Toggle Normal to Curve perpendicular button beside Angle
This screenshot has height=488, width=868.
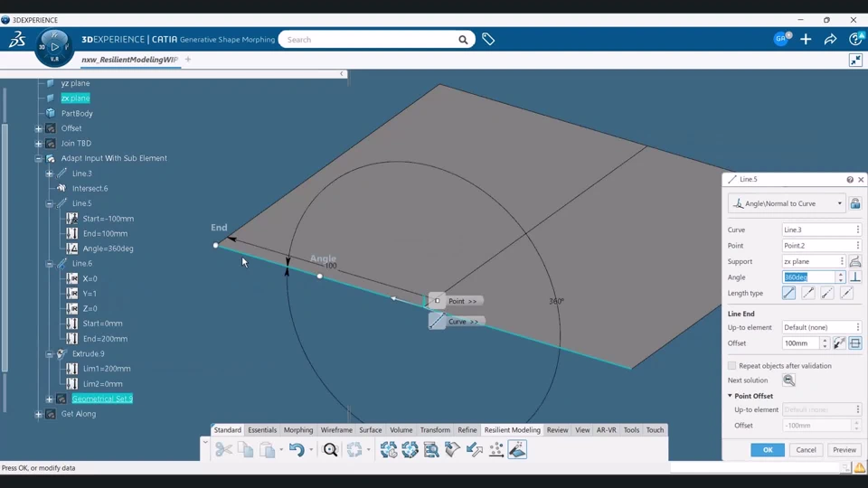[x=855, y=277]
